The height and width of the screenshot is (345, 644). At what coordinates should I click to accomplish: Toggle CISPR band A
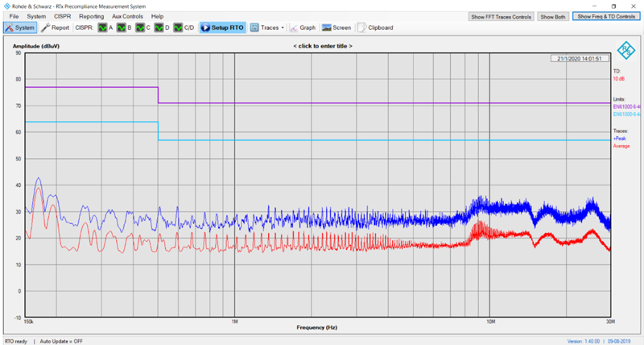point(105,27)
